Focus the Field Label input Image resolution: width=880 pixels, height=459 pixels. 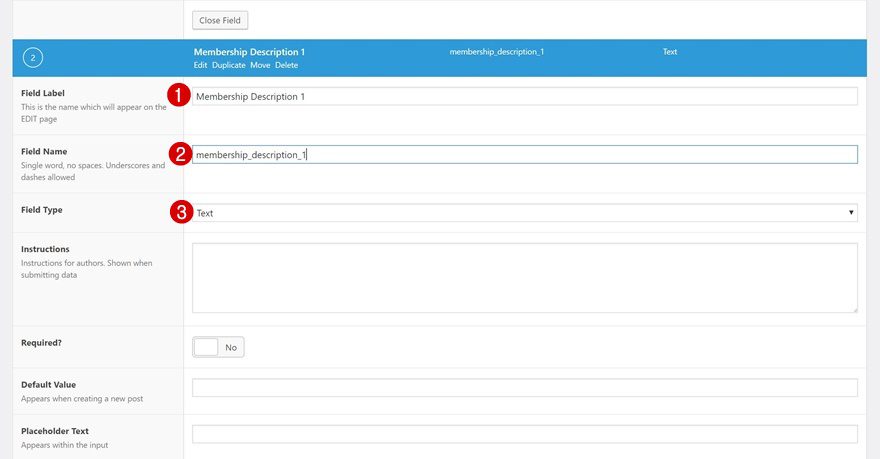[x=525, y=97]
